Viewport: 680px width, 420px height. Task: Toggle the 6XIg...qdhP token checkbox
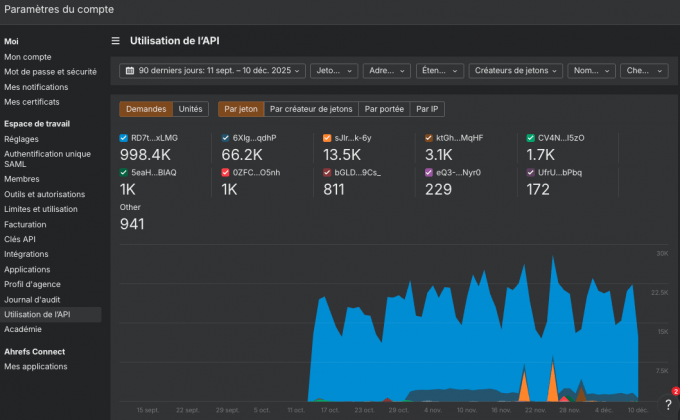[x=225, y=138]
